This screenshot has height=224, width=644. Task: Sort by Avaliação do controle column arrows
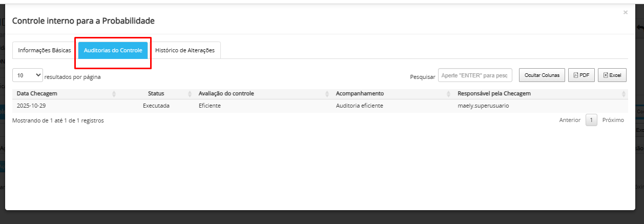click(327, 94)
